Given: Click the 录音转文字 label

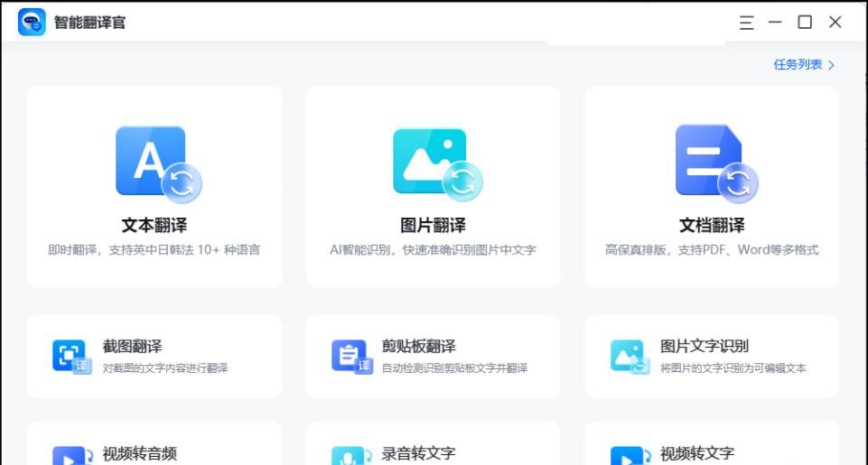Looking at the screenshot, I should point(418,454).
